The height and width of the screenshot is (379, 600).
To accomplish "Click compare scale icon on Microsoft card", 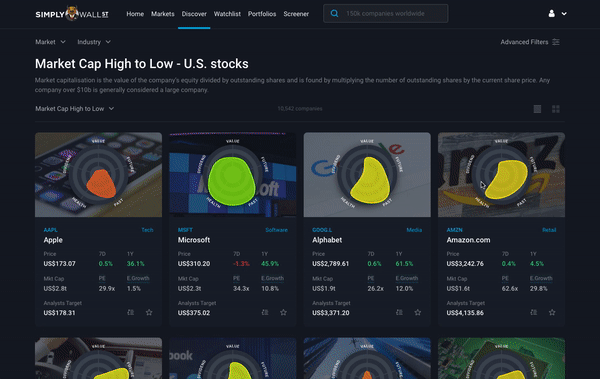I will pyautogui.click(x=265, y=312).
